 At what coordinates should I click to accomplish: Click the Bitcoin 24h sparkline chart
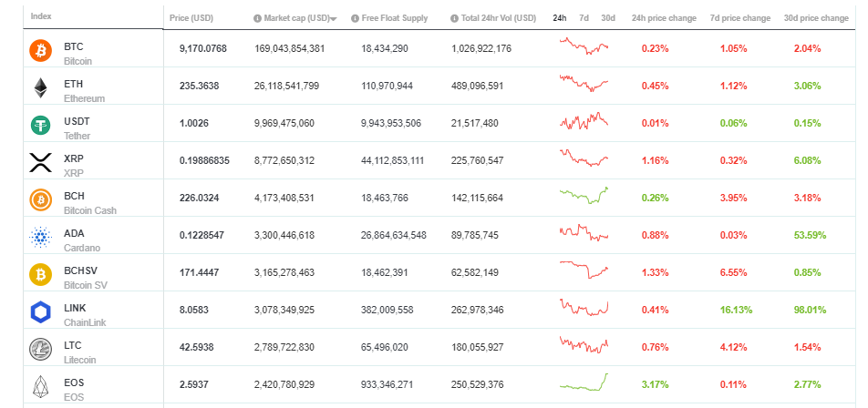coord(584,46)
